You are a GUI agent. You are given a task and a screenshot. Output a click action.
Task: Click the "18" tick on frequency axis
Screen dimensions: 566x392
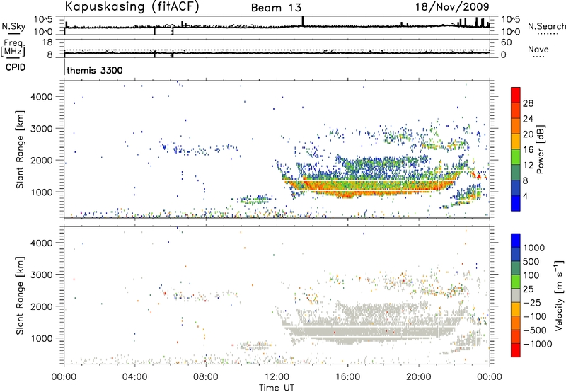click(x=47, y=42)
